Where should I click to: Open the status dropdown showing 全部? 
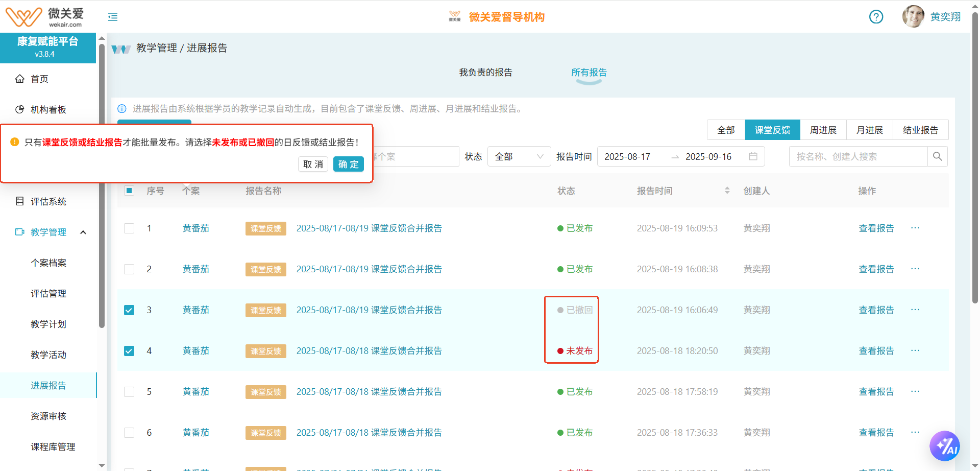(x=519, y=156)
